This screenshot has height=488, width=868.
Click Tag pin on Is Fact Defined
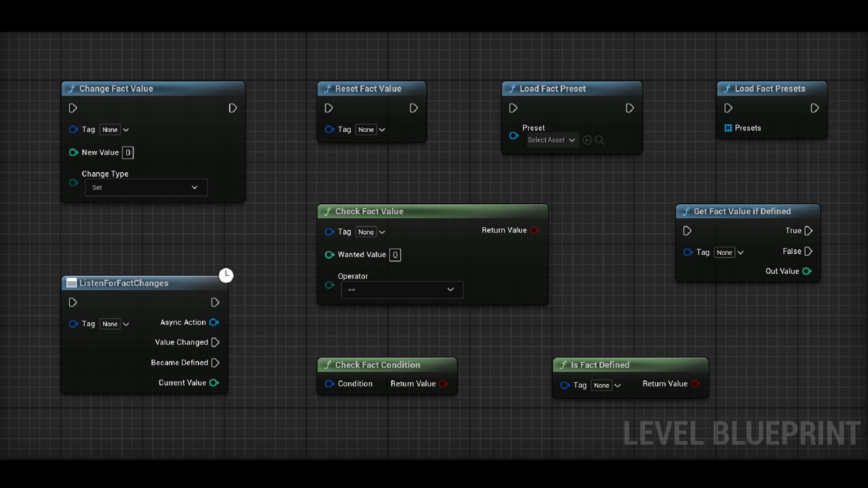(x=565, y=386)
